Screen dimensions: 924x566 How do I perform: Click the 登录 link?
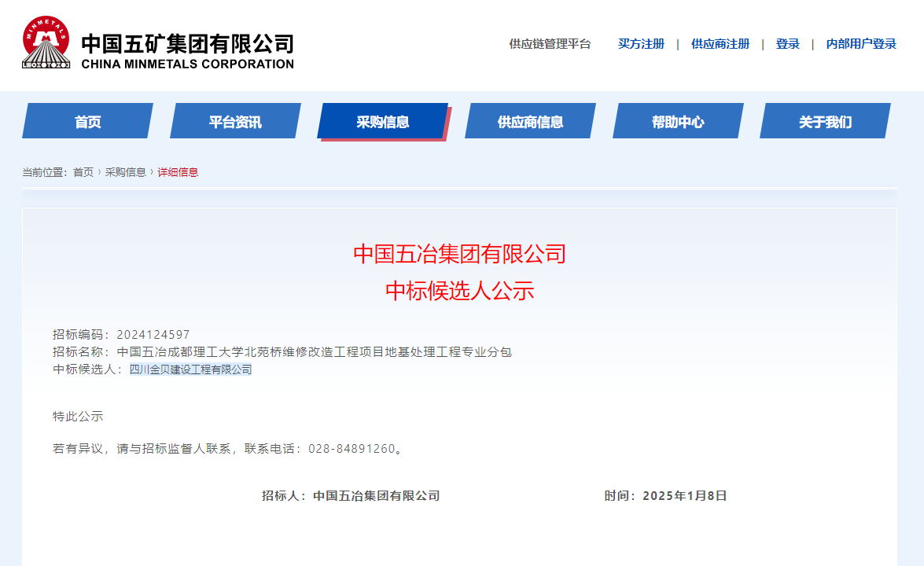click(x=787, y=44)
